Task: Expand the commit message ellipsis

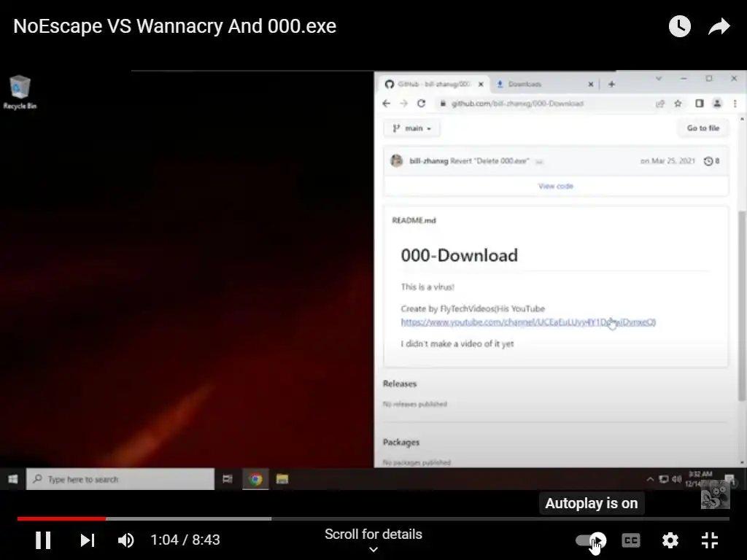Action: 539,161
